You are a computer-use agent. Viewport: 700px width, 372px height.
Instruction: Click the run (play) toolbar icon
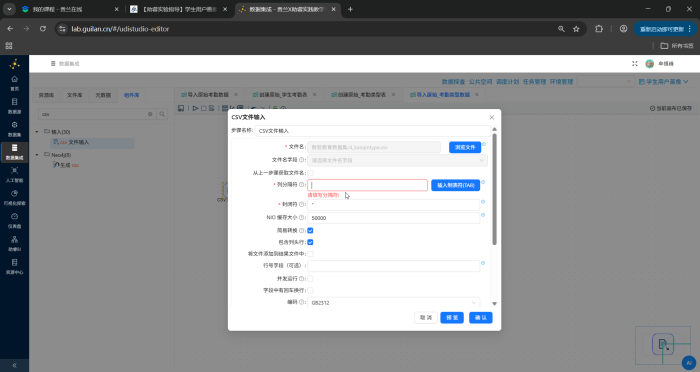click(196, 108)
